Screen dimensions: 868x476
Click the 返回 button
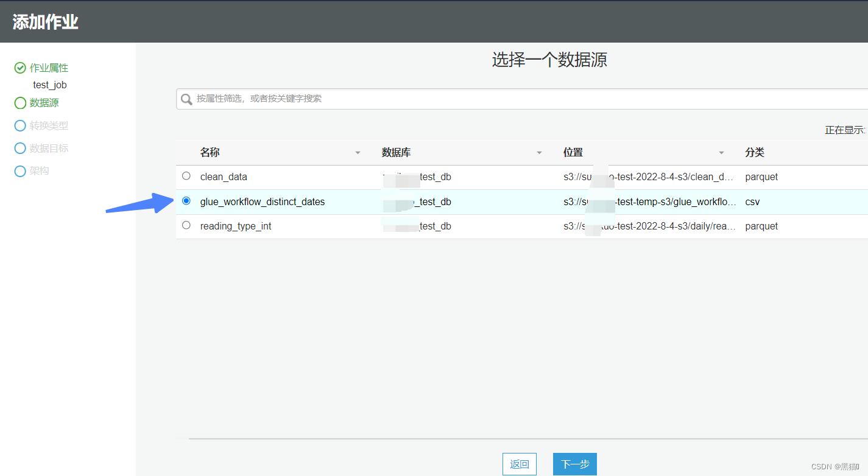(x=520, y=464)
